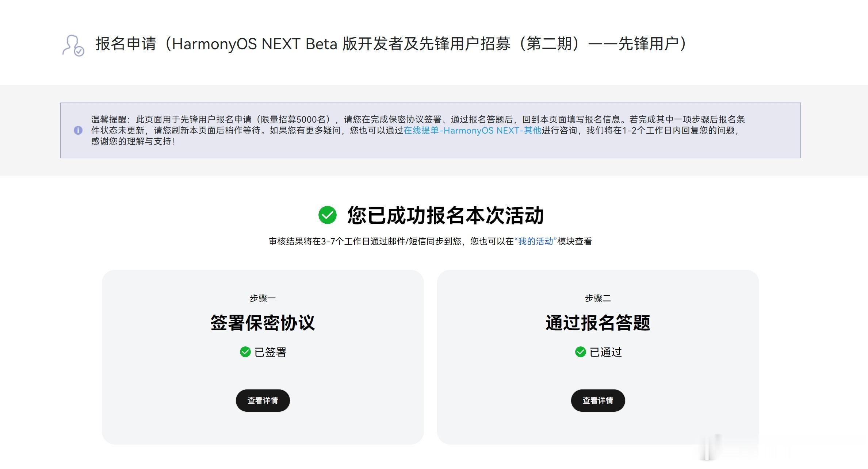
Task: Open the 在线提单-HarmonyOS NEXT-其他 link
Action: [472, 130]
